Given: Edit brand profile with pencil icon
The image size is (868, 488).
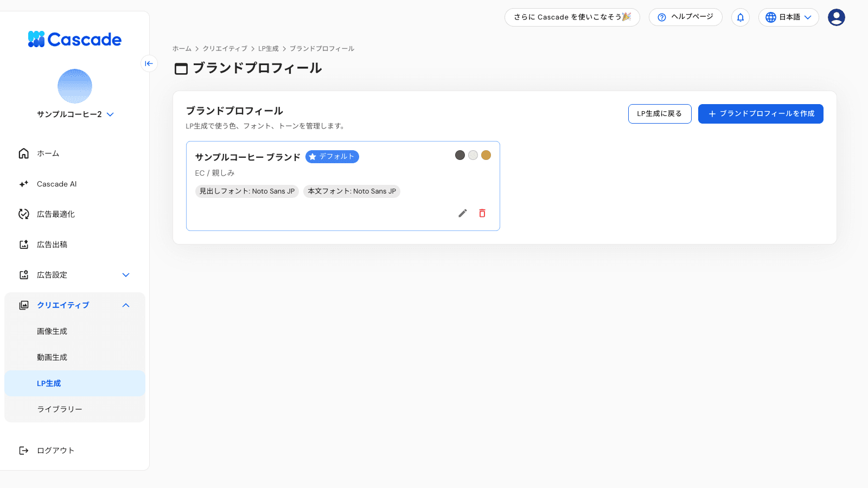Looking at the screenshot, I should 463,213.
